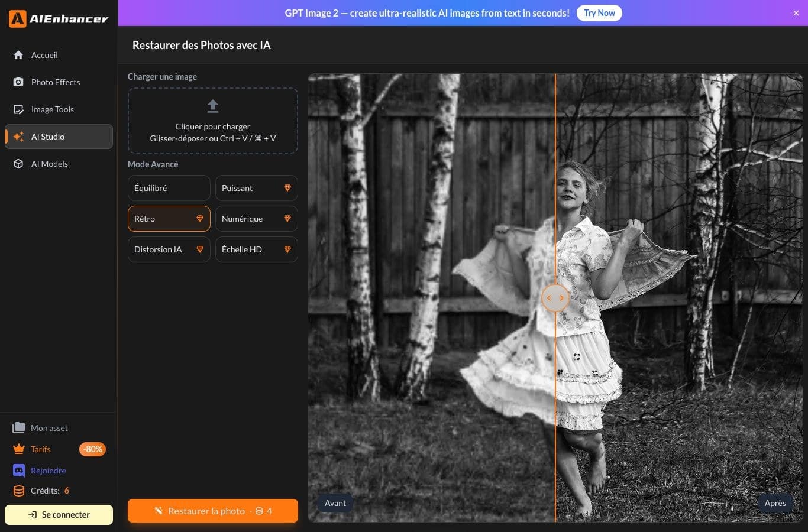
Task: Click the Restaurer des Photos avec IA title
Action: (202, 45)
